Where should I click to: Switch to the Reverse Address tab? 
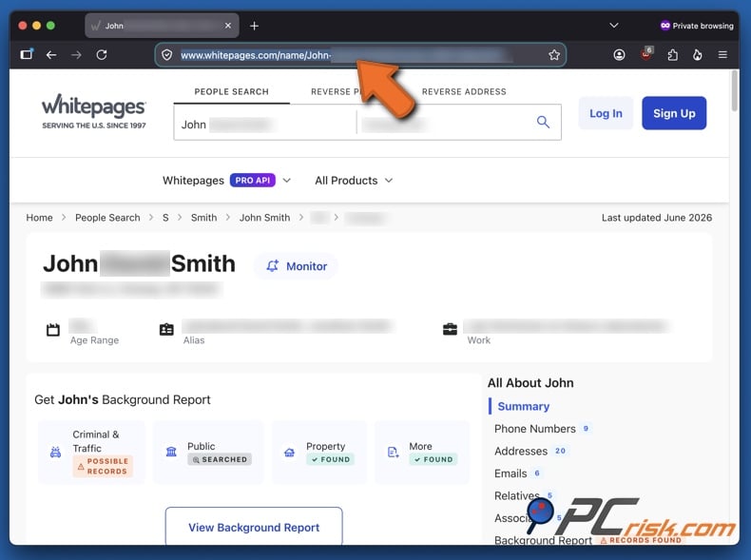[464, 92]
